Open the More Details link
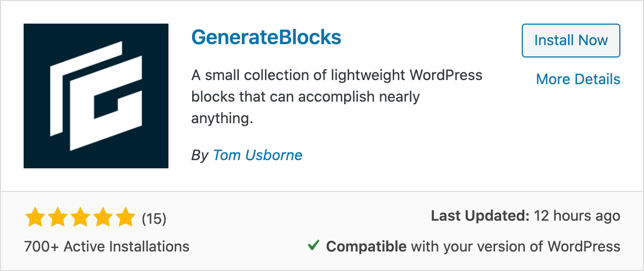The width and height of the screenshot is (644, 271). (578, 79)
